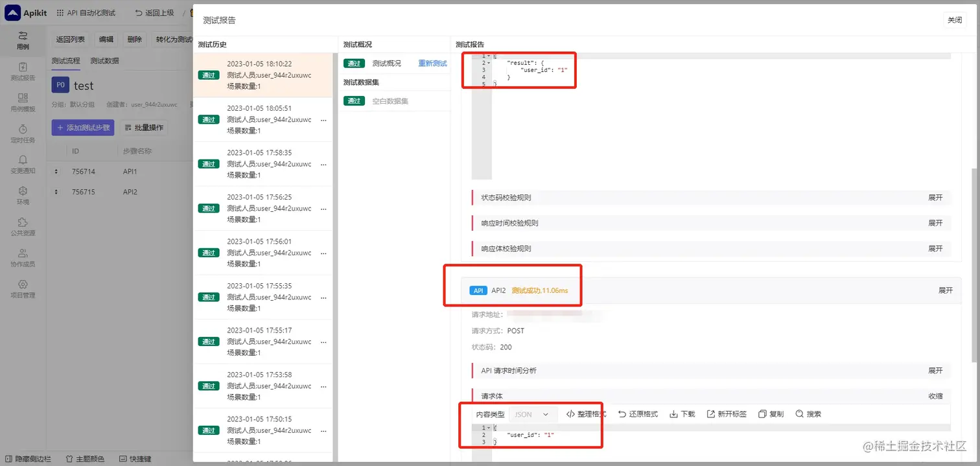Collapse the 请求体 section

pyautogui.click(x=935, y=396)
